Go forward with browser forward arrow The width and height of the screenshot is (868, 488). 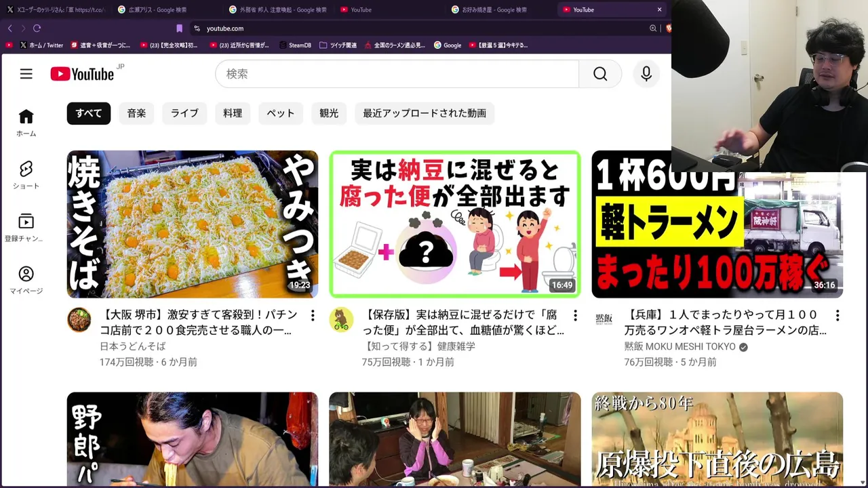point(23,28)
